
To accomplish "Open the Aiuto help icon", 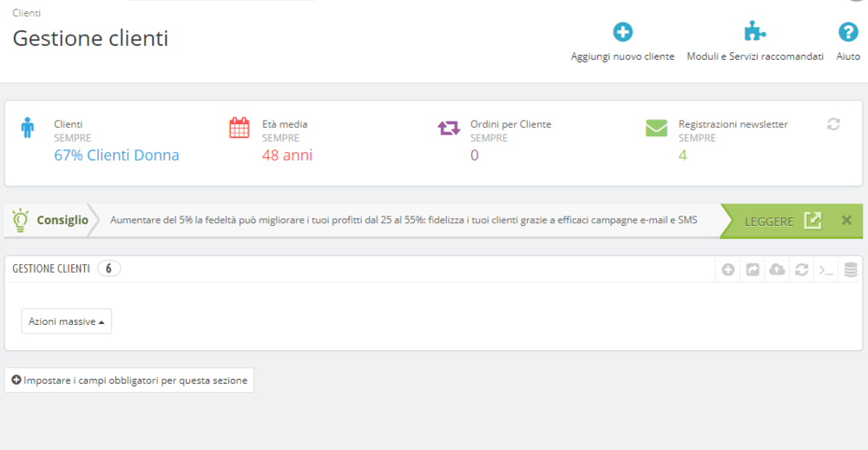I will tap(848, 32).
